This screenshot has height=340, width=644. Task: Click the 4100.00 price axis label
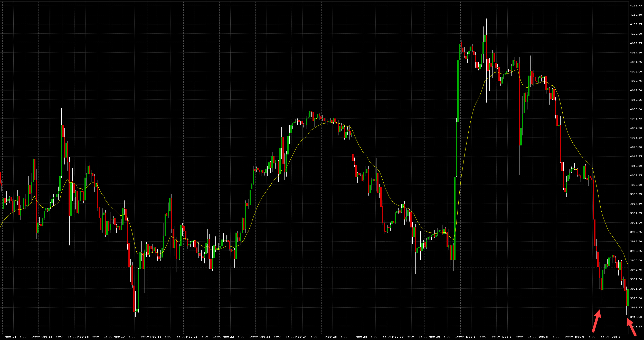point(636,34)
